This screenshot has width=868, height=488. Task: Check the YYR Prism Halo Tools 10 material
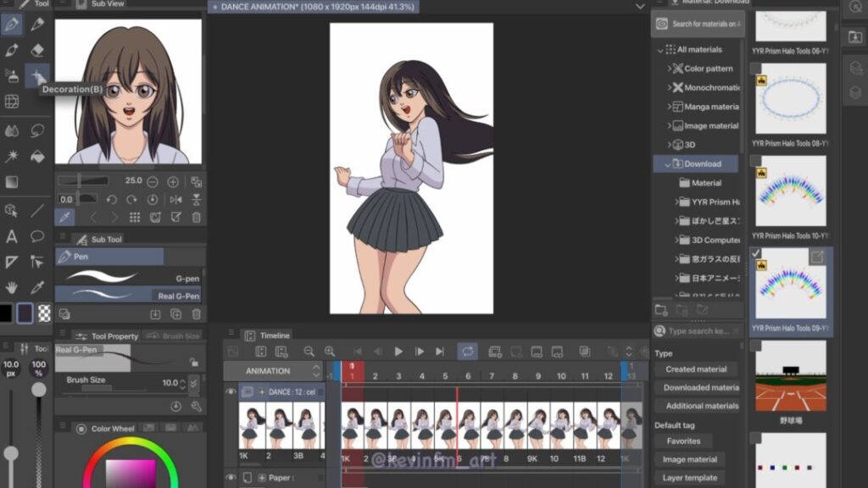pyautogui.click(x=756, y=160)
